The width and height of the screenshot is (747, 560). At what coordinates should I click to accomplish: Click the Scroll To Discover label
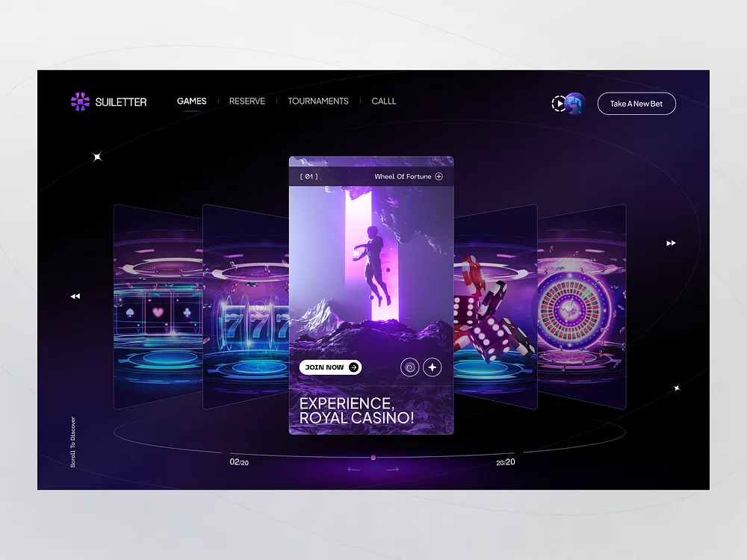click(x=72, y=440)
